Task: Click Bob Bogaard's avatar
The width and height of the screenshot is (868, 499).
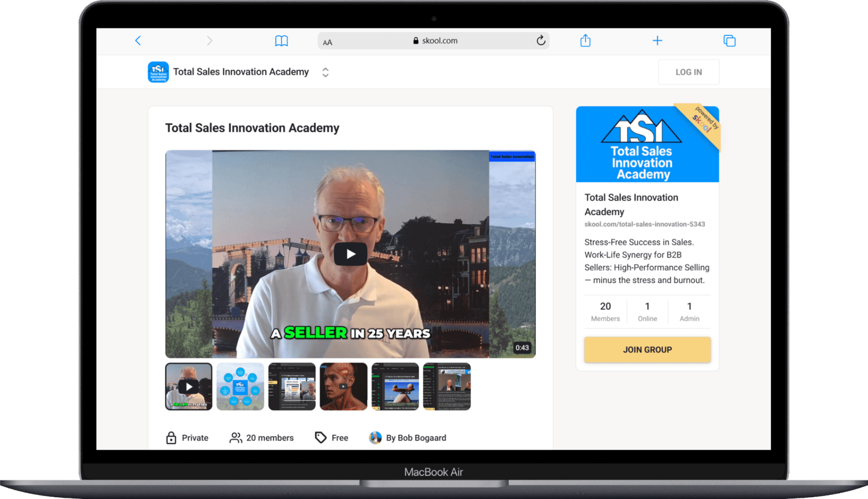Action: point(376,438)
